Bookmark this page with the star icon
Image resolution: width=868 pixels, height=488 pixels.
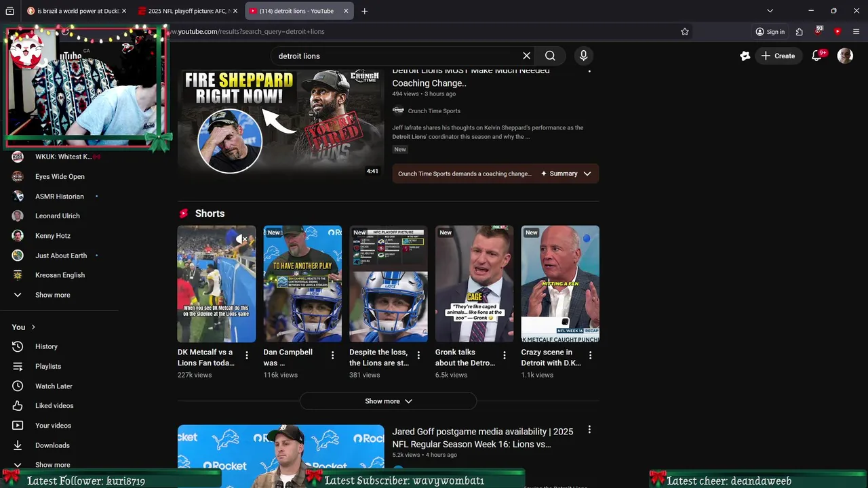click(x=685, y=31)
